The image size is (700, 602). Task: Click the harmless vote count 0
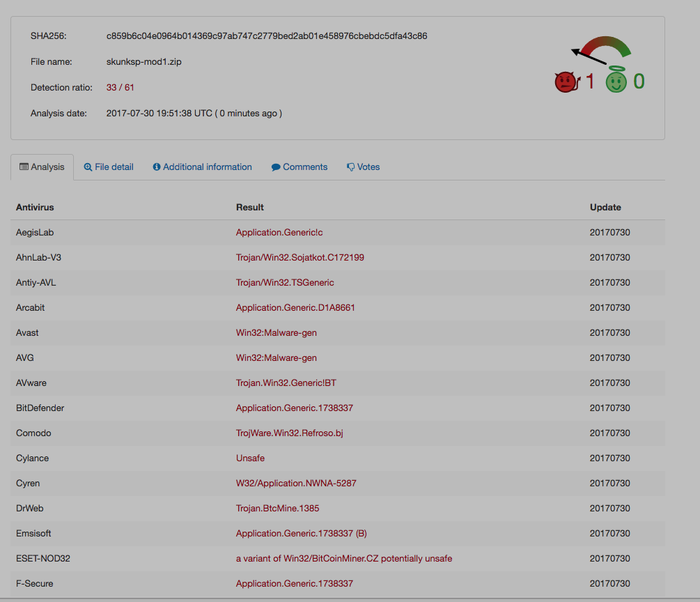coord(639,82)
